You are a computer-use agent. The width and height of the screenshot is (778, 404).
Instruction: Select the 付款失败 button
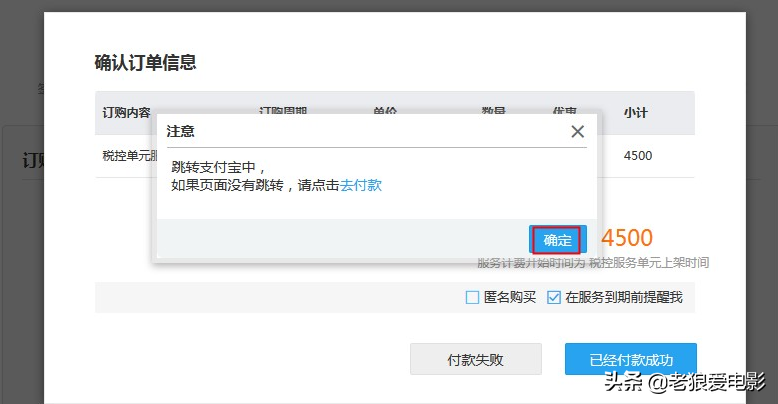[x=476, y=359]
